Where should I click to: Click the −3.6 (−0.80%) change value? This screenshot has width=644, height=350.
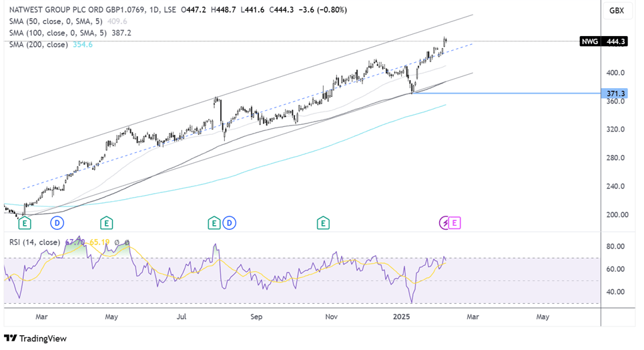pyautogui.click(x=322, y=10)
